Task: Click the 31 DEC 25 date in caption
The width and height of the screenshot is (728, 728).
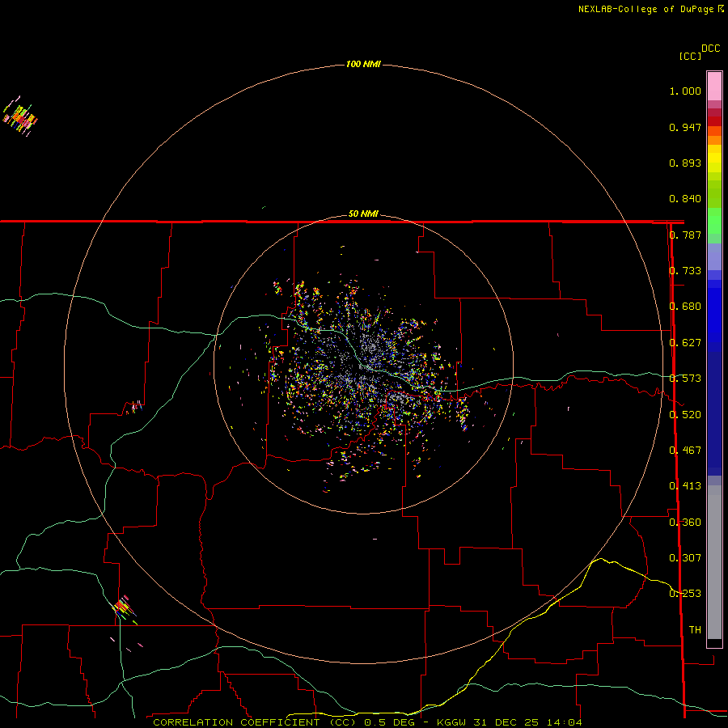Action: (x=506, y=722)
